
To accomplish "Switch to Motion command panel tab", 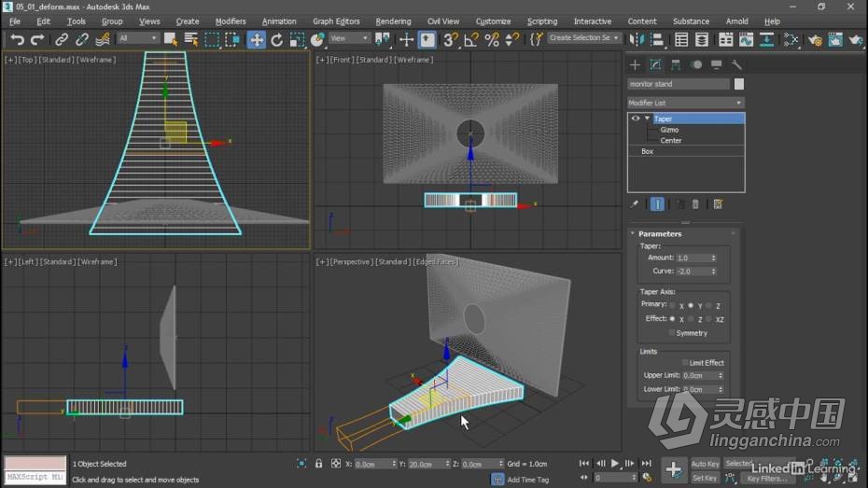I will (696, 64).
